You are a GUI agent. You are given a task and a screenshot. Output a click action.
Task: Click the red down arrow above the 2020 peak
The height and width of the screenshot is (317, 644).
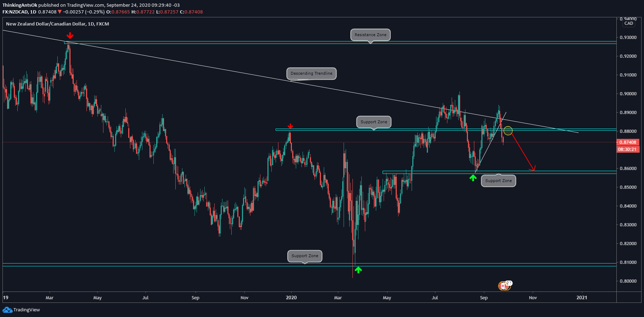290,126
